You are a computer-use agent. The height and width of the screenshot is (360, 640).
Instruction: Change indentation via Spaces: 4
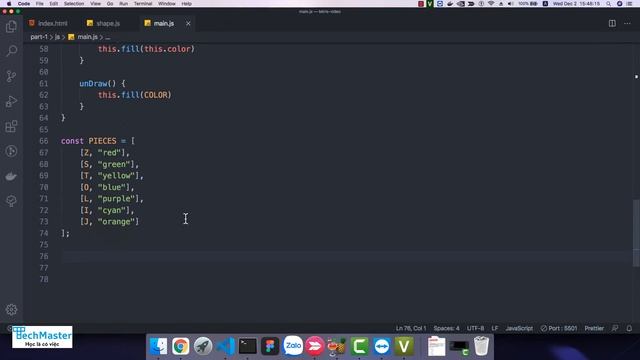(x=446, y=328)
